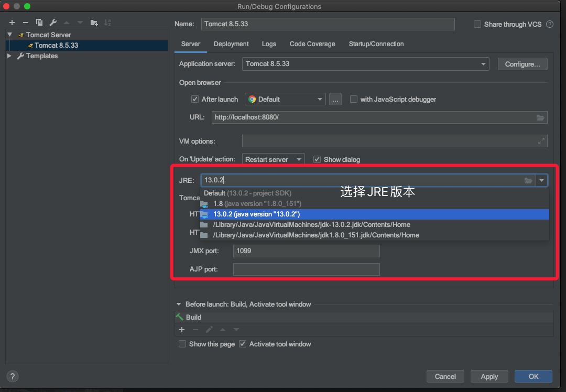Enable with JavaScript debugger checkbox

click(354, 99)
